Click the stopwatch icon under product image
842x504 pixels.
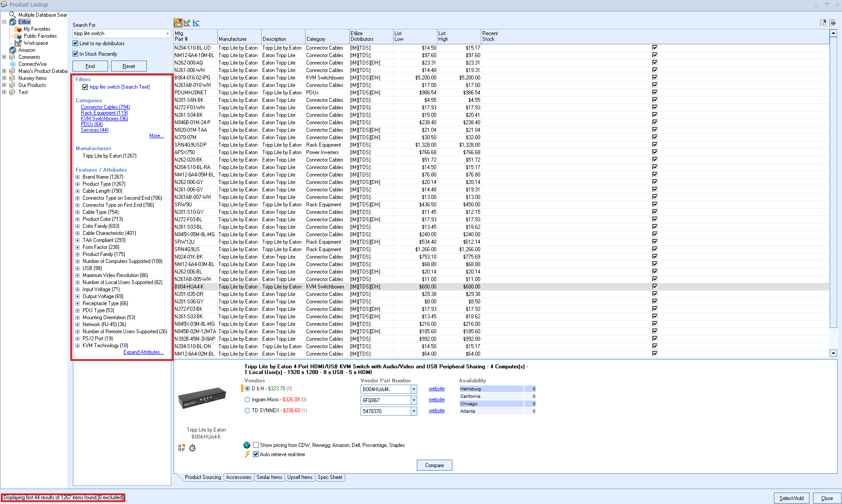click(x=192, y=448)
